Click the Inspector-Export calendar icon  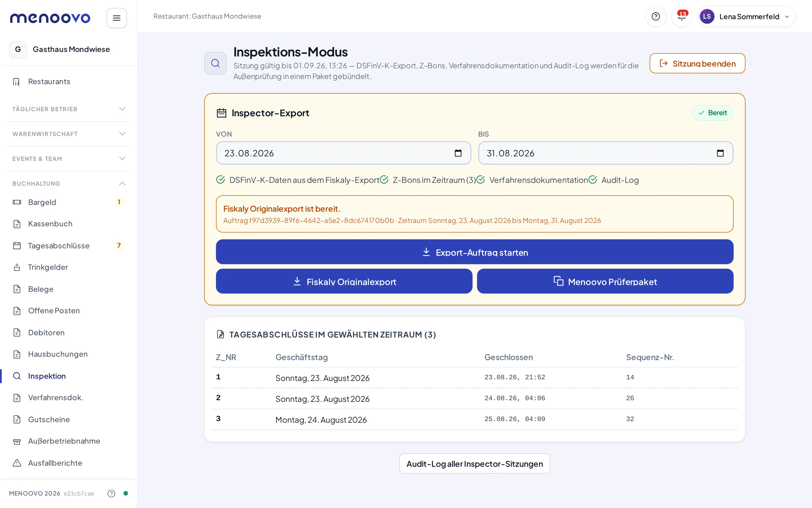221,113
